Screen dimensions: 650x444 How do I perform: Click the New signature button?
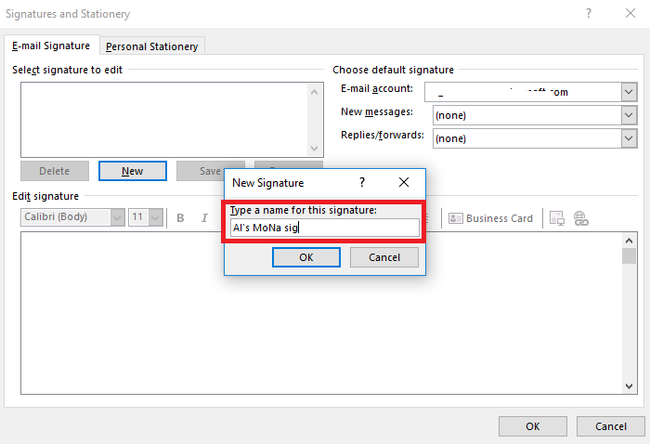(132, 171)
